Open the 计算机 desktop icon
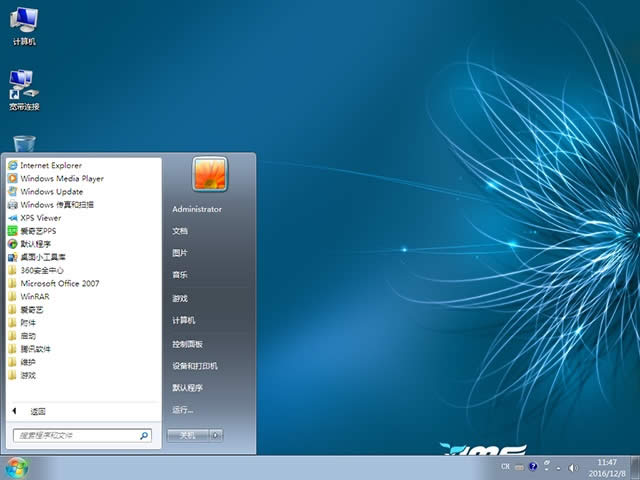The width and height of the screenshot is (640, 480). (x=23, y=25)
